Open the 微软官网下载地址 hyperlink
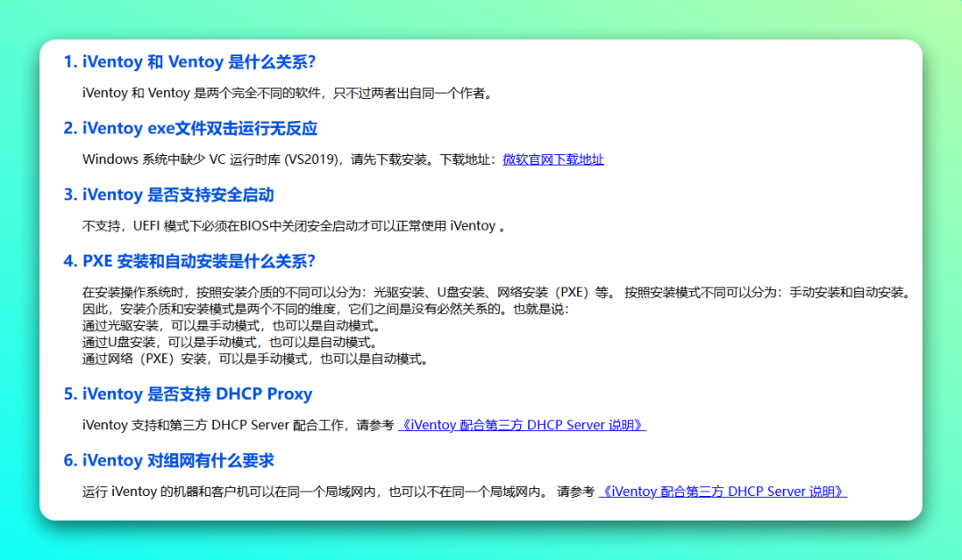The width and height of the screenshot is (962, 560). pos(552,159)
